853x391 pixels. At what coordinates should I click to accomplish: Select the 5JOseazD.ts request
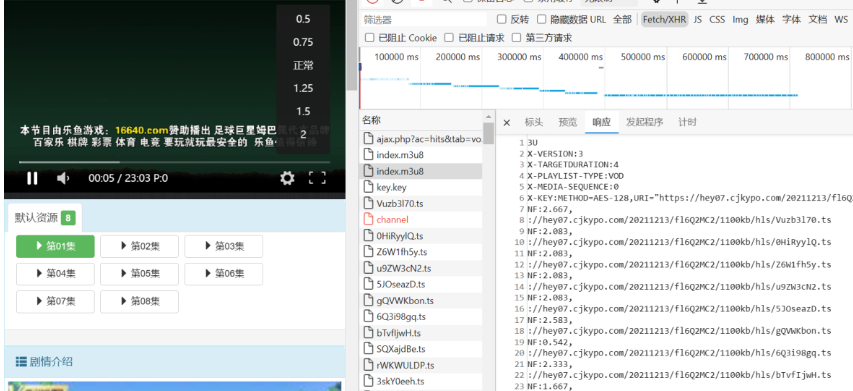point(421,284)
